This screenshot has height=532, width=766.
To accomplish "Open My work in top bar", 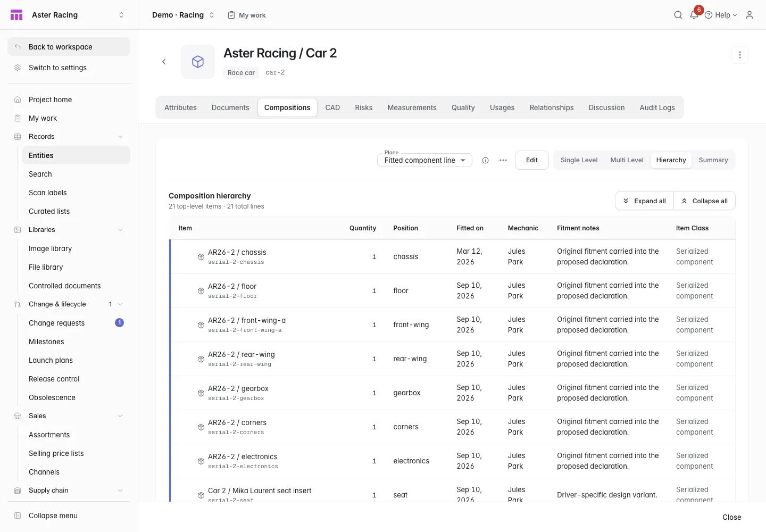I will tap(247, 15).
